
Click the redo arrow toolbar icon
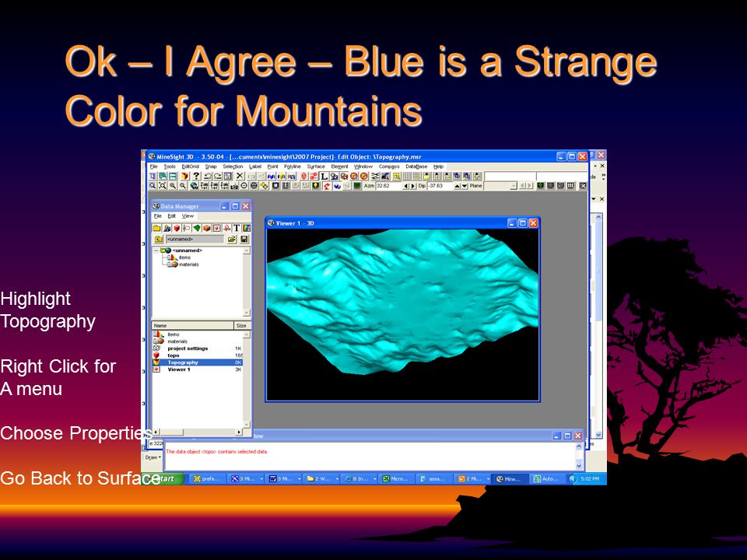tap(218, 177)
